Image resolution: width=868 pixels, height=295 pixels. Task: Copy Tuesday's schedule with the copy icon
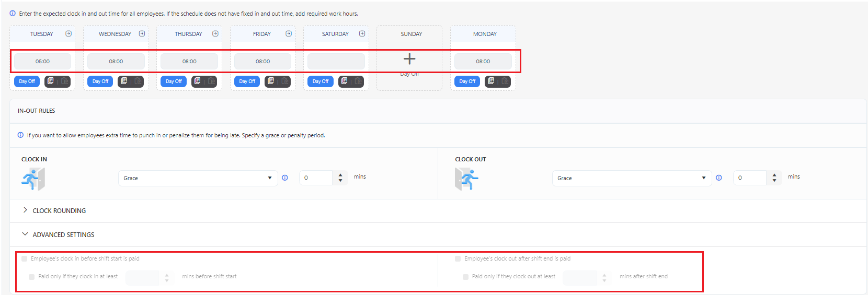click(51, 81)
